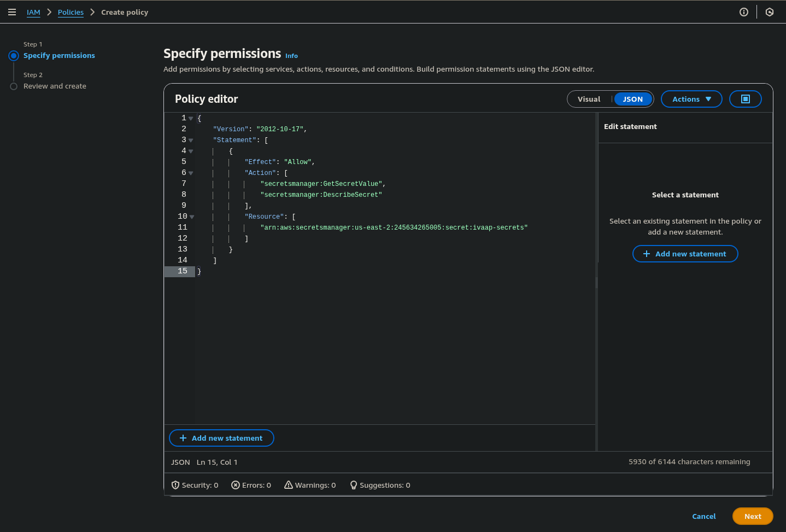The height and width of the screenshot is (532, 786).
Task: Collapse the Statement array on line 3
Action: click(x=191, y=140)
